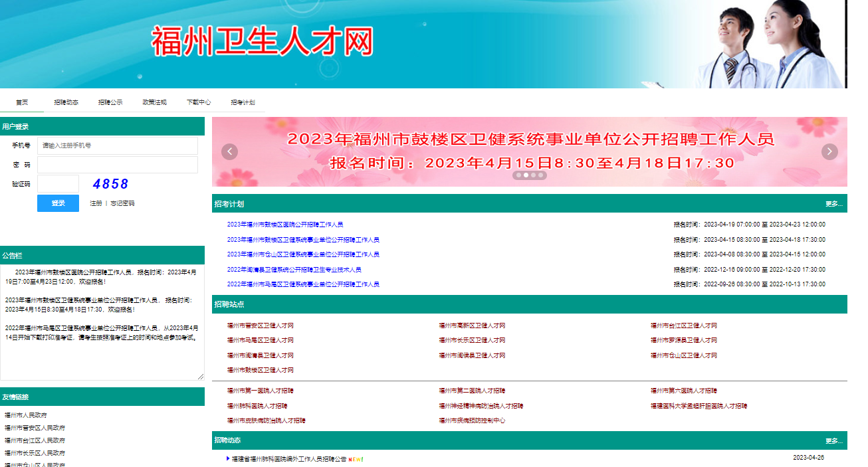Open 福州市台江区人民政府 friendly link
The image size is (868, 467).
pyautogui.click(x=35, y=440)
